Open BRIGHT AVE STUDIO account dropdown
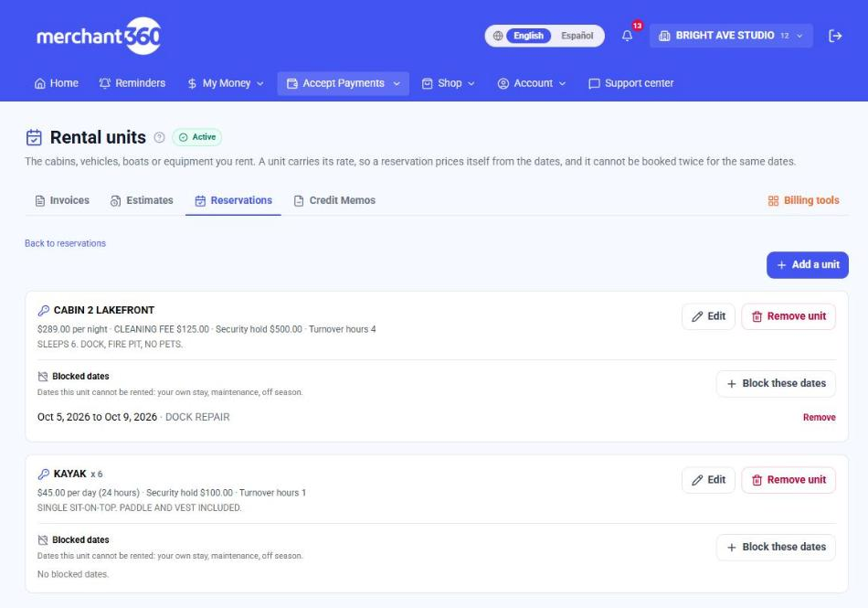The height and width of the screenshot is (608, 868). tap(731, 36)
